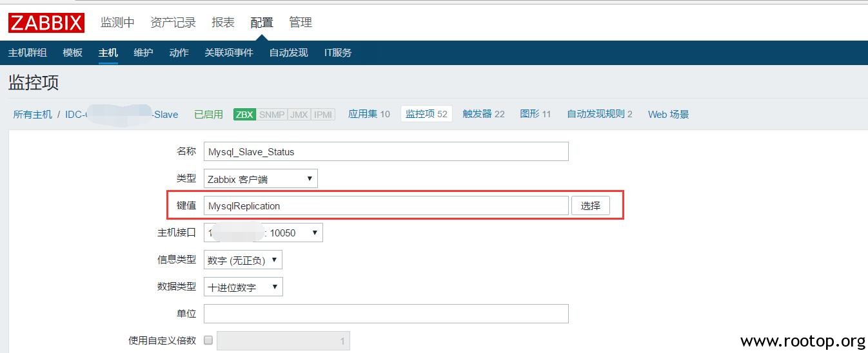
Task: Open the 关联项事件 submenu
Action: [x=229, y=53]
